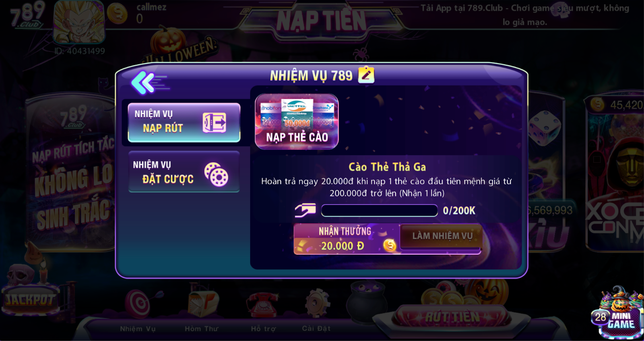The width and height of the screenshot is (644, 341).
Task: Click the RÚT TIỀN button
Action: (453, 317)
